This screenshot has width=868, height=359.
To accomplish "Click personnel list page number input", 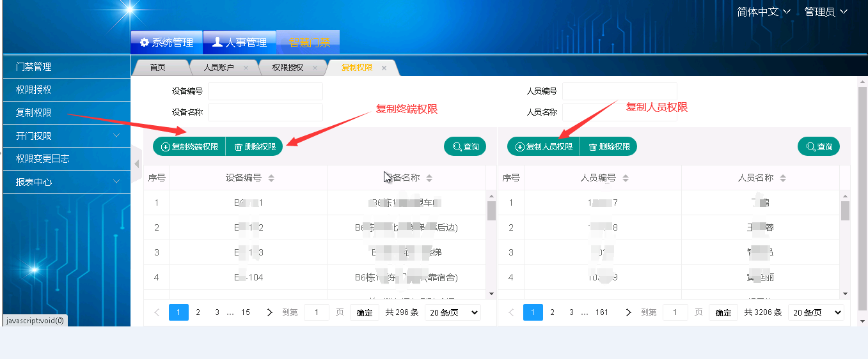I will click(675, 312).
